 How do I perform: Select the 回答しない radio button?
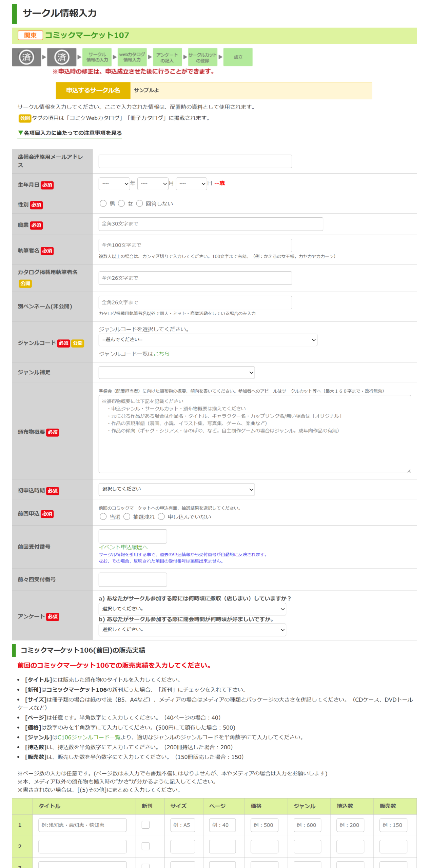[139, 203]
